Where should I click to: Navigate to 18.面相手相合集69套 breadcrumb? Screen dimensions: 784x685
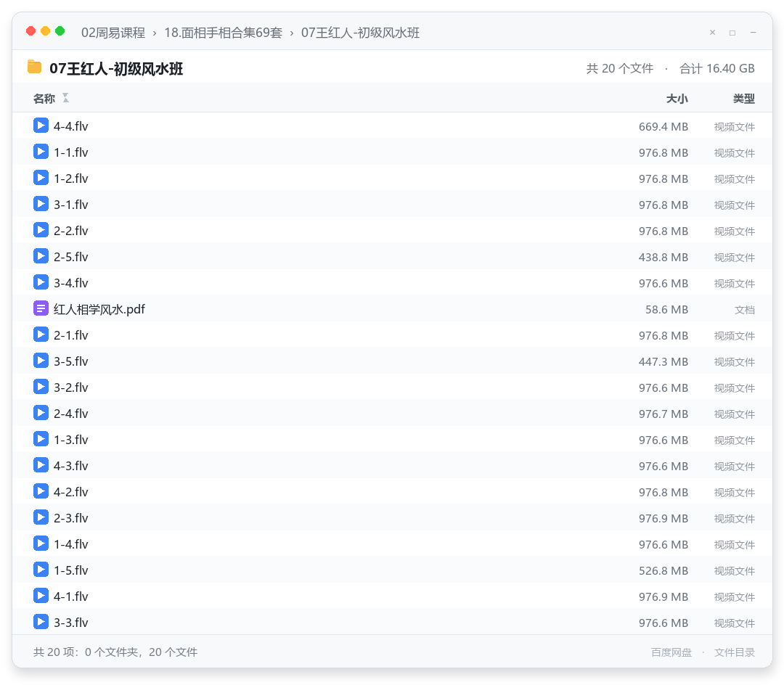[223, 33]
